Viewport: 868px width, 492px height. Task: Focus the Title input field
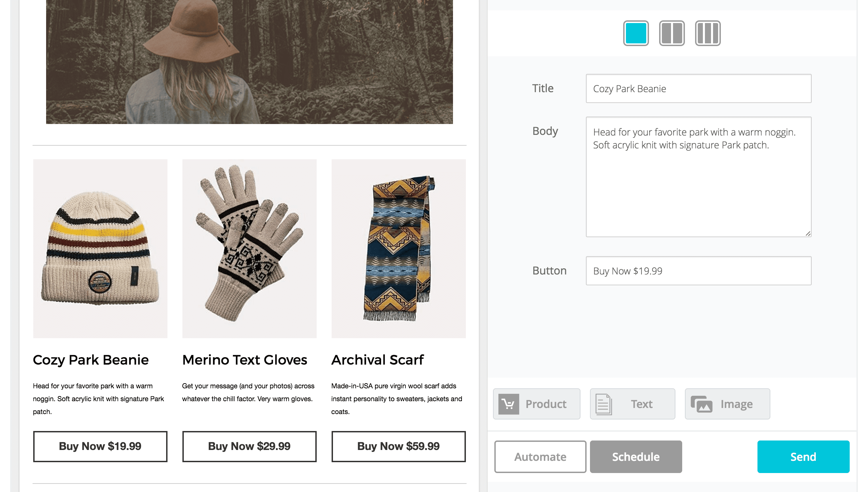[x=698, y=88]
